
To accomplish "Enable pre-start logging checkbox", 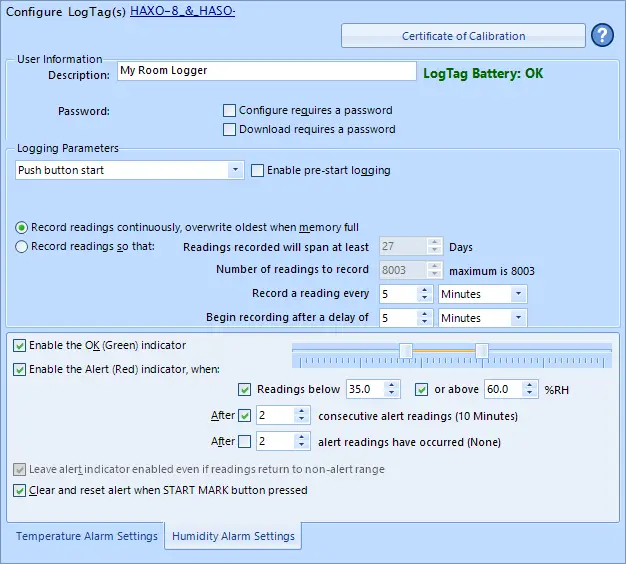I will [x=257, y=170].
